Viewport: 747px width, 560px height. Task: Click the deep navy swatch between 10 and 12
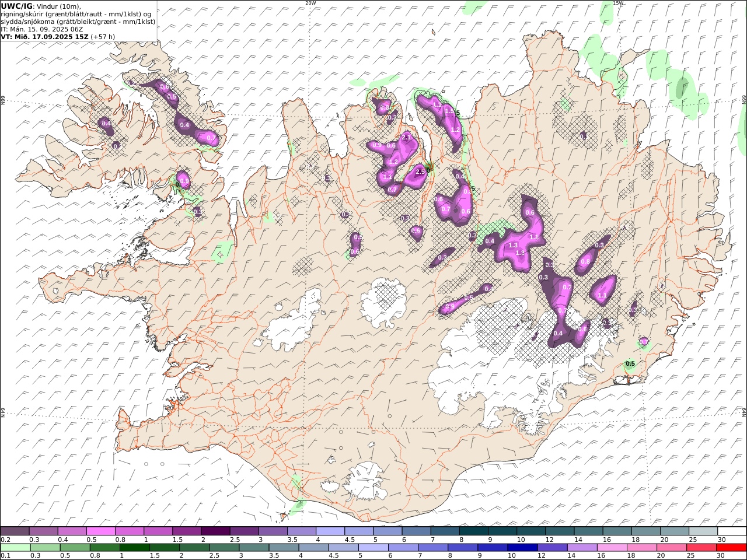[x=522, y=547]
